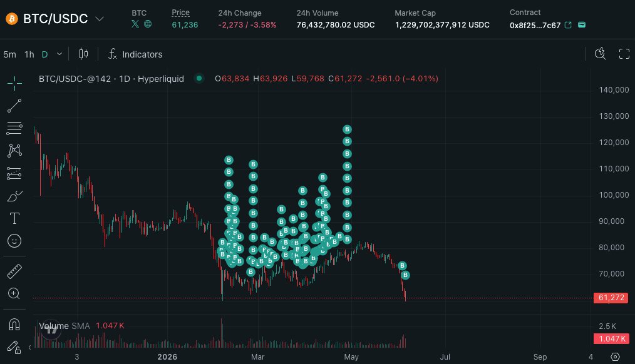635x364 pixels.
Task: Click the TradingView logo watermark button
Action: coord(51,329)
